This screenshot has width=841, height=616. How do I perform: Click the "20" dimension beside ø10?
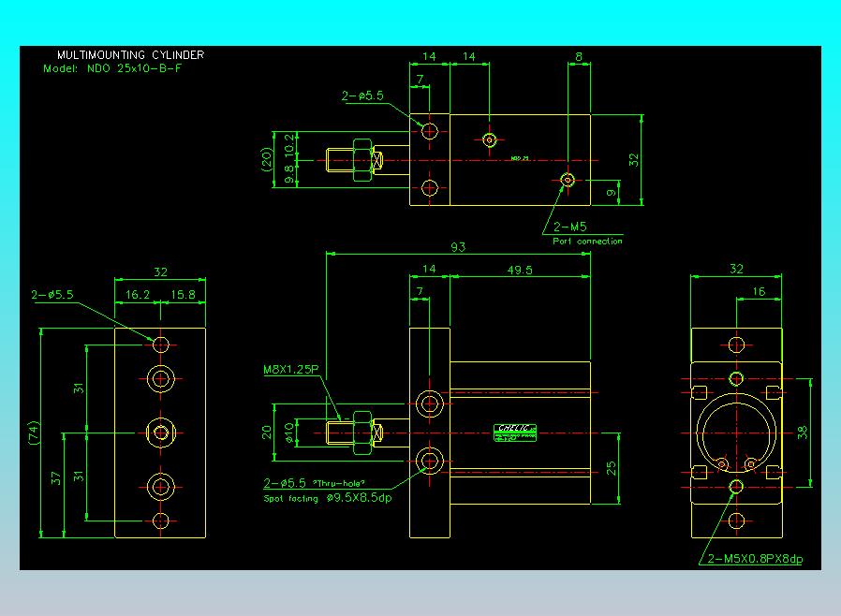pos(267,433)
